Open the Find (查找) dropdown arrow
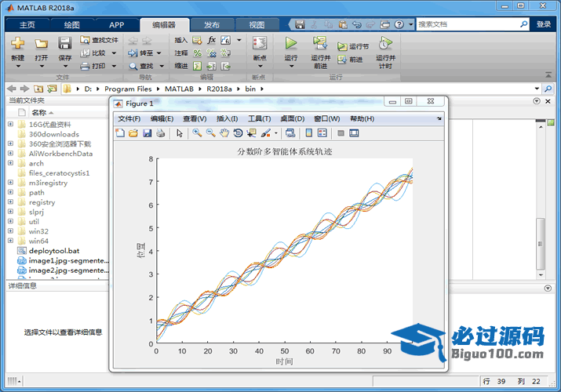 (x=162, y=66)
